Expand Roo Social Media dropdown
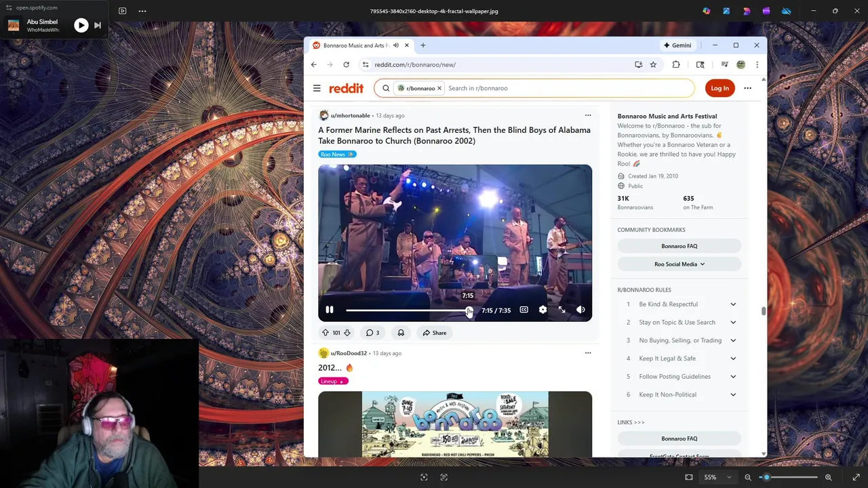Screen dimensions: 868x488 tap(679, 264)
